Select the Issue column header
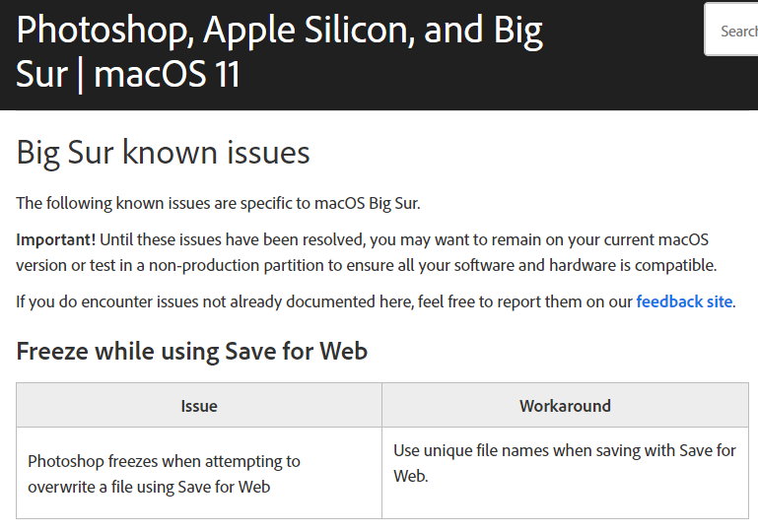 [199, 406]
